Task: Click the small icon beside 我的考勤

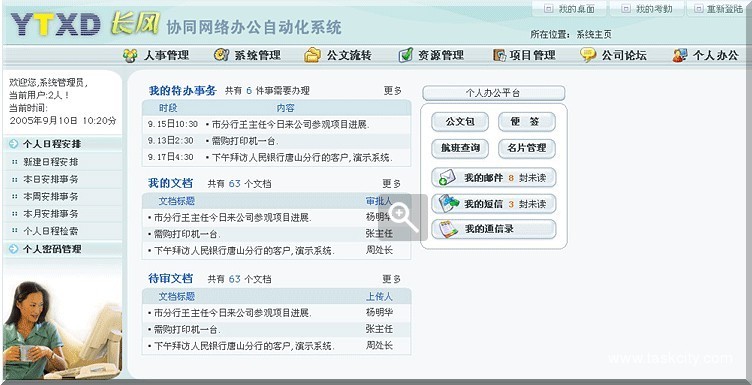Action: coord(626,9)
